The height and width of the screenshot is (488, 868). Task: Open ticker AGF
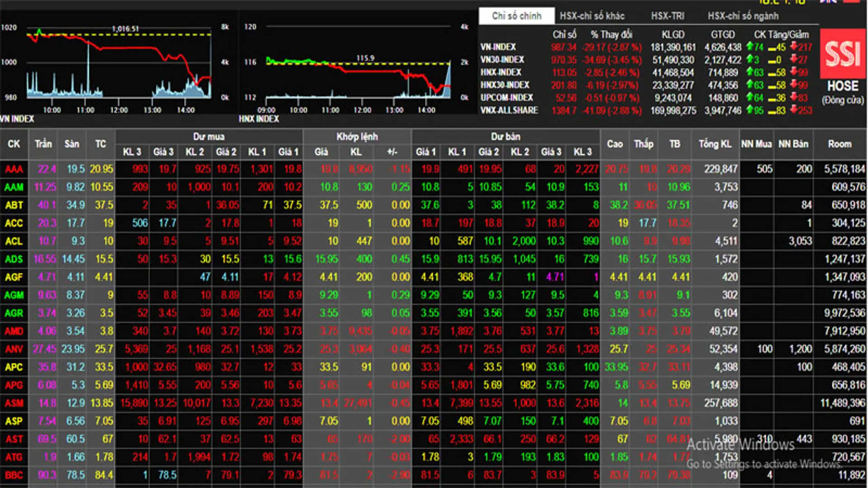click(x=14, y=277)
